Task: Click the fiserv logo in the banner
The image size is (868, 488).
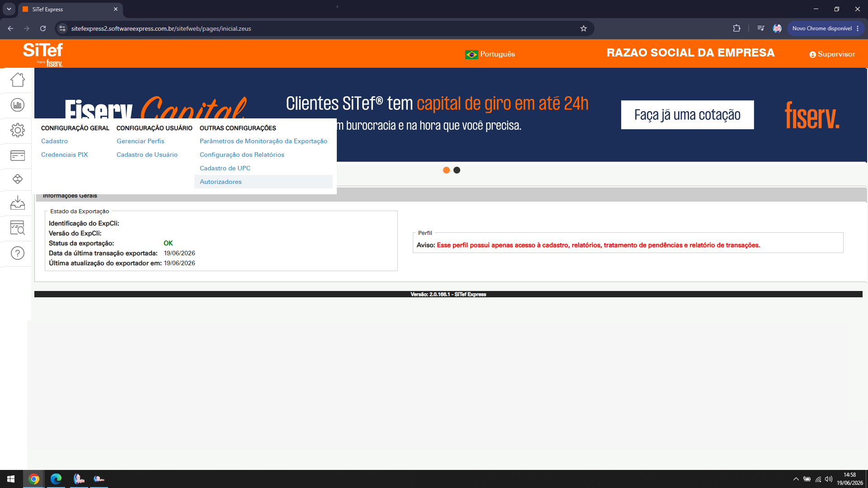Action: click(x=812, y=115)
